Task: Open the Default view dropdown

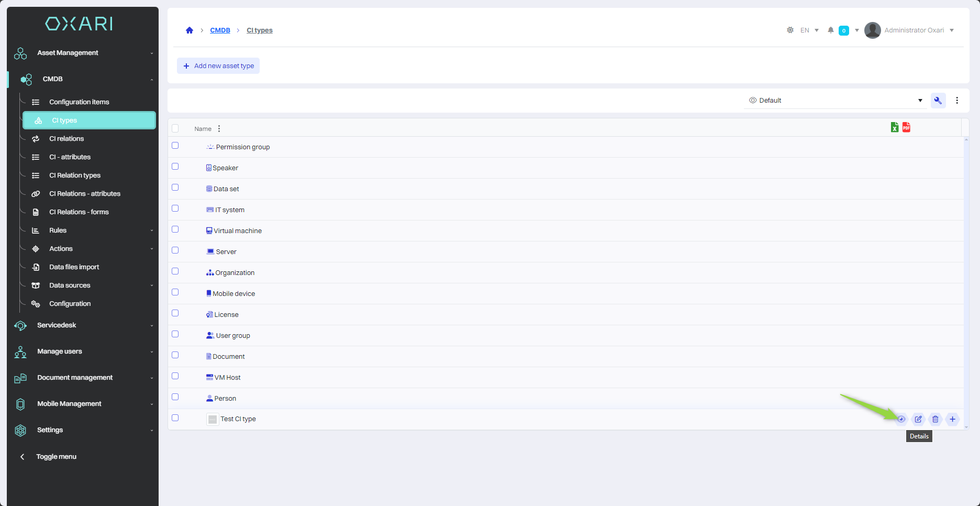Action: 835,101
